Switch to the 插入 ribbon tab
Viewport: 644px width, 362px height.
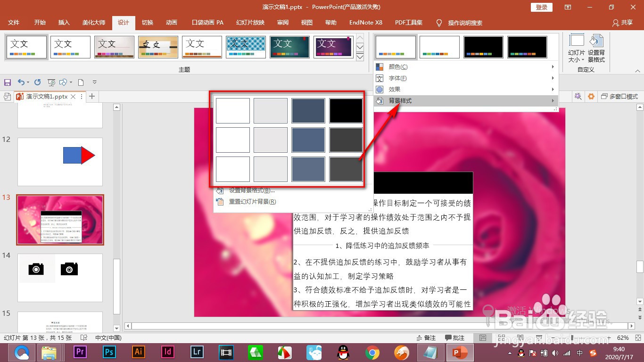[x=64, y=23]
